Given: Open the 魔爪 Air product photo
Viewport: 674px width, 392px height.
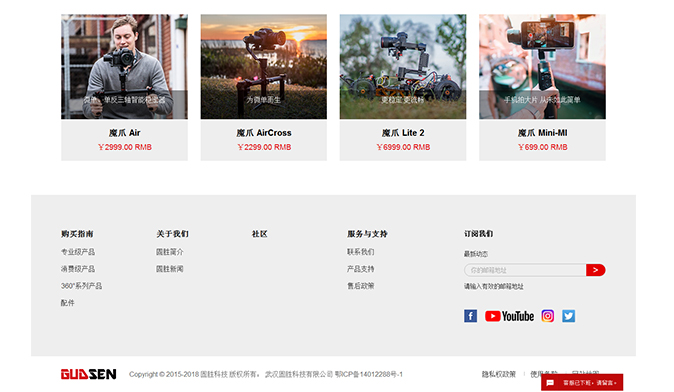Looking at the screenshot, I should 124,67.
